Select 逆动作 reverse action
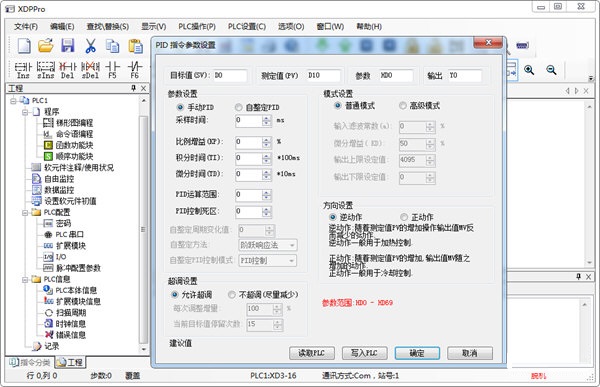 click(333, 217)
